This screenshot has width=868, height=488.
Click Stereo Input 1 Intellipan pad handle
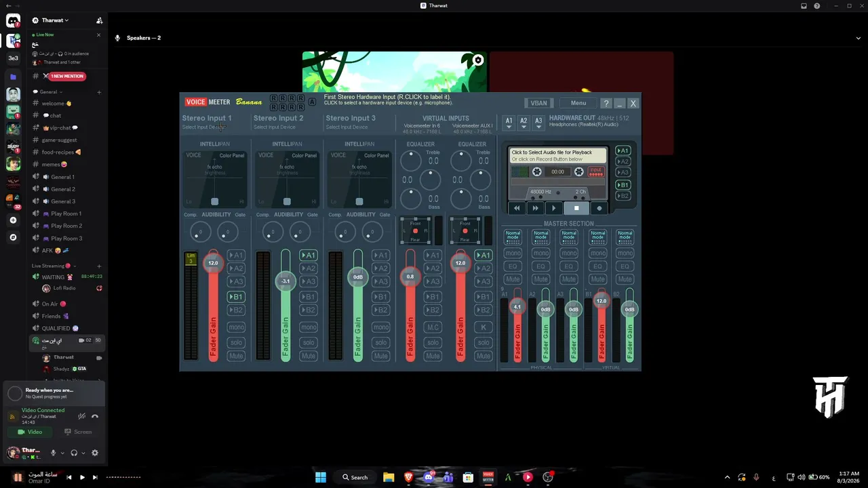coord(215,201)
